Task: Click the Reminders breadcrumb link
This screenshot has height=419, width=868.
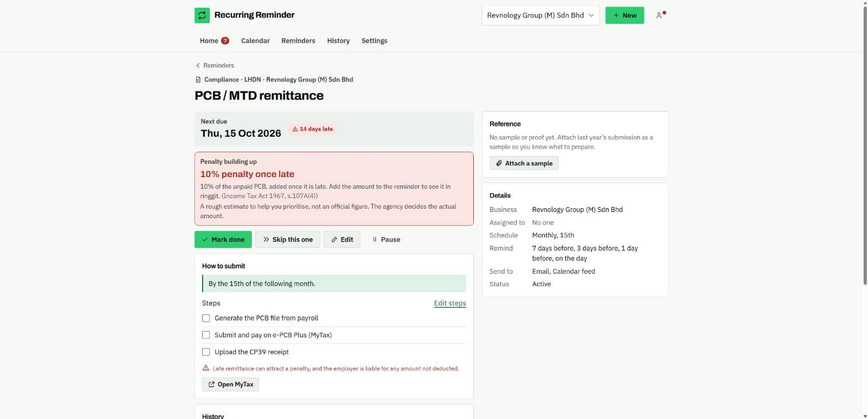Action: tap(219, 65)
